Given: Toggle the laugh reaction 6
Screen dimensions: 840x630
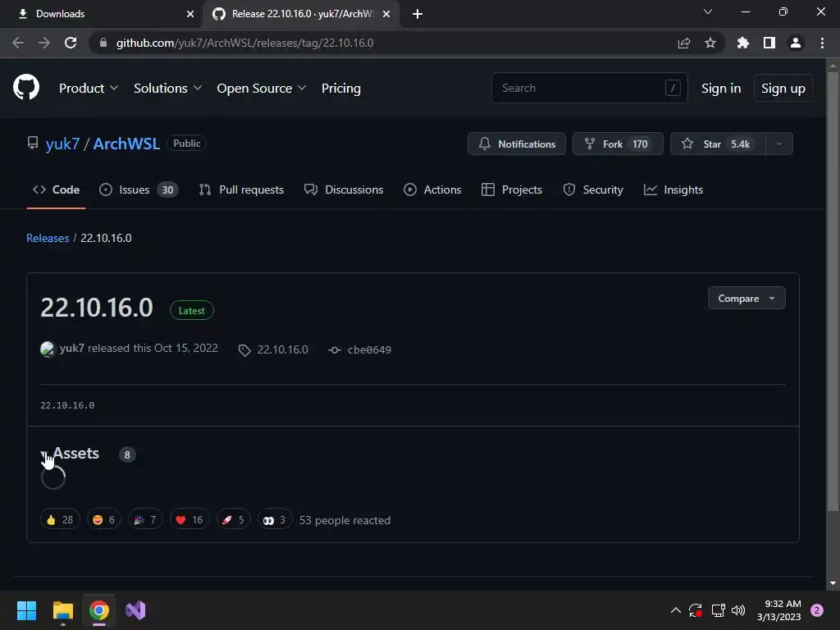Looking at the screenshot, I should point(103,519).
